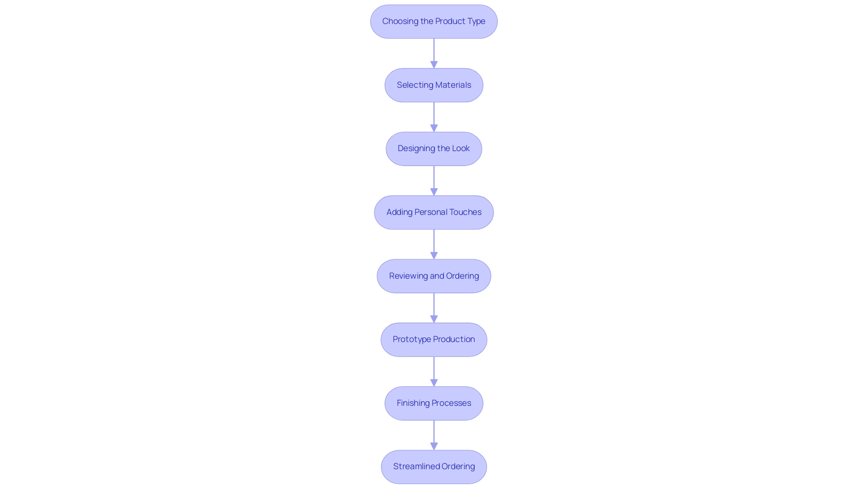This screenshot has height=490, width=868.
Task: Select the Streamlined Ordering step
Action: 434,466
